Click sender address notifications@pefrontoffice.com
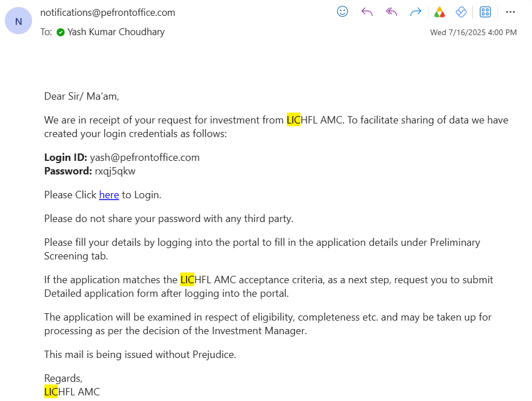Viewport: 532px width, 401px height. coord(108,12)
